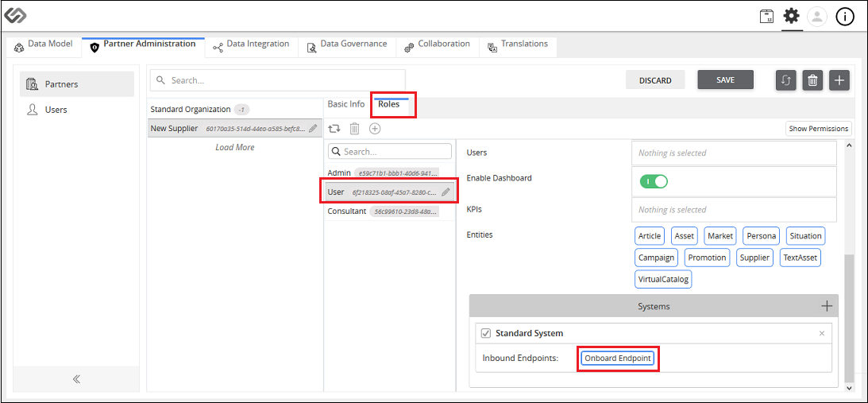The height and width of the screenshot is (403, 868).
Task: Select the Consultant role
Action: click(389, 211)
